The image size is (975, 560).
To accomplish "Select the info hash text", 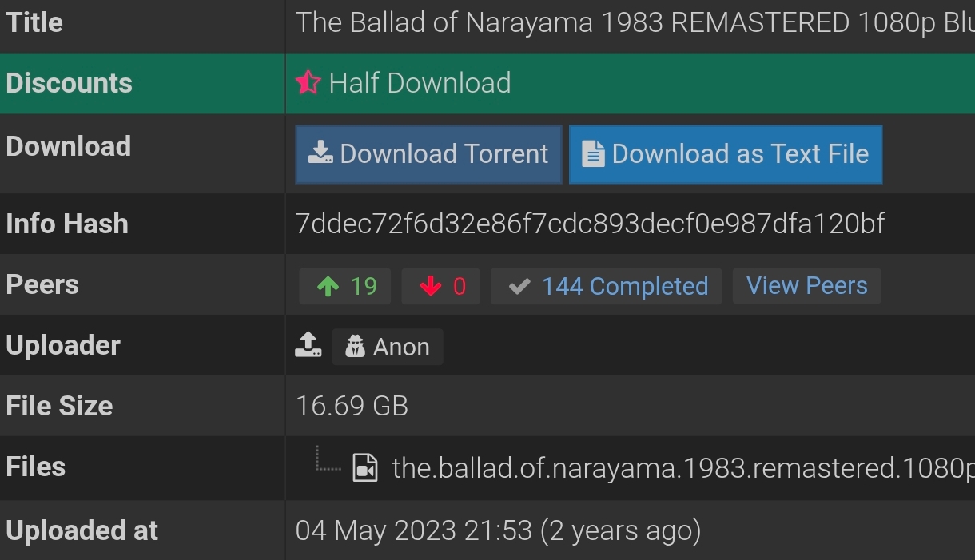I will tap(590, 224).
